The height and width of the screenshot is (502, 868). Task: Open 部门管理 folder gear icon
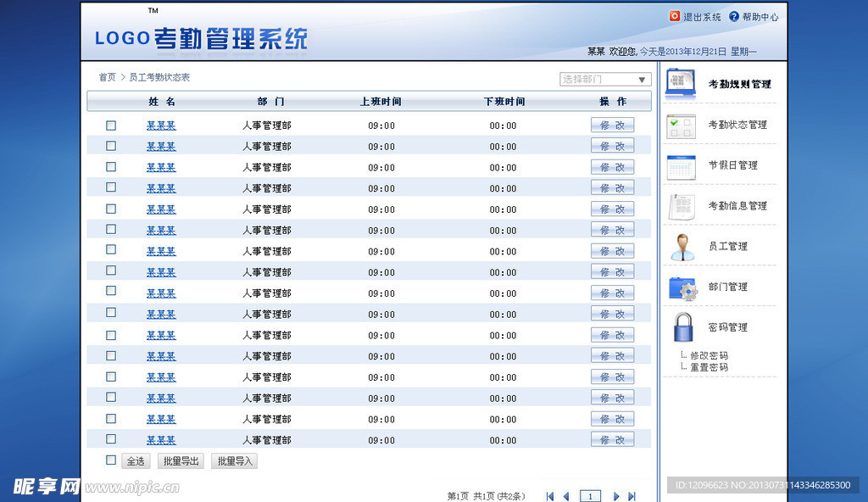[682, 287]
